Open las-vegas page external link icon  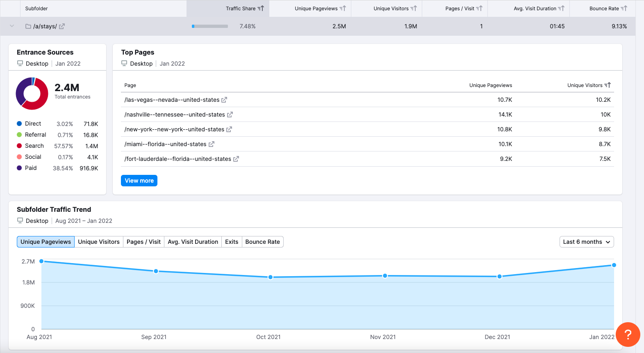[x=224, y=100]
